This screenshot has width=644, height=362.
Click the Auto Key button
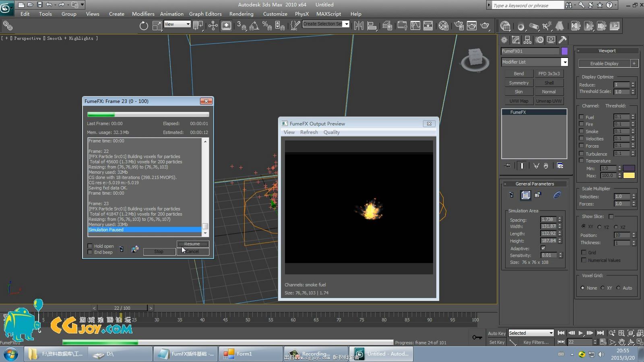coord(496,333)
